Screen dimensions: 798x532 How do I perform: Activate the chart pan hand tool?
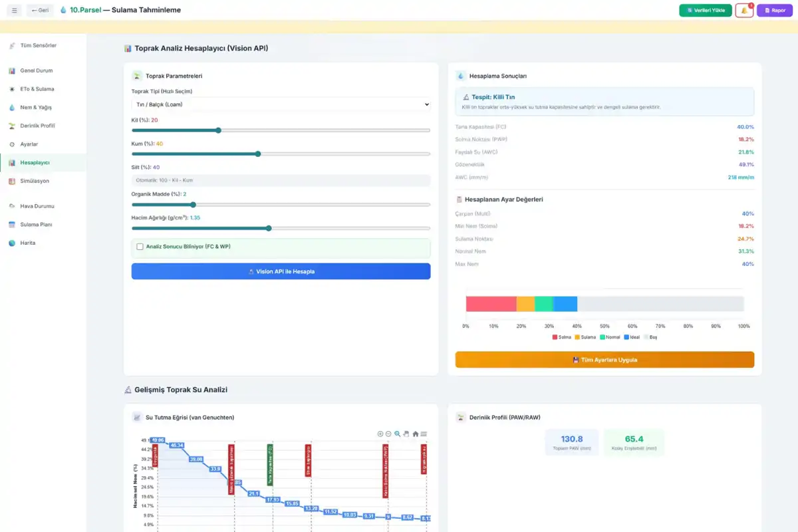pyautogui.click(x=406, y=434)
